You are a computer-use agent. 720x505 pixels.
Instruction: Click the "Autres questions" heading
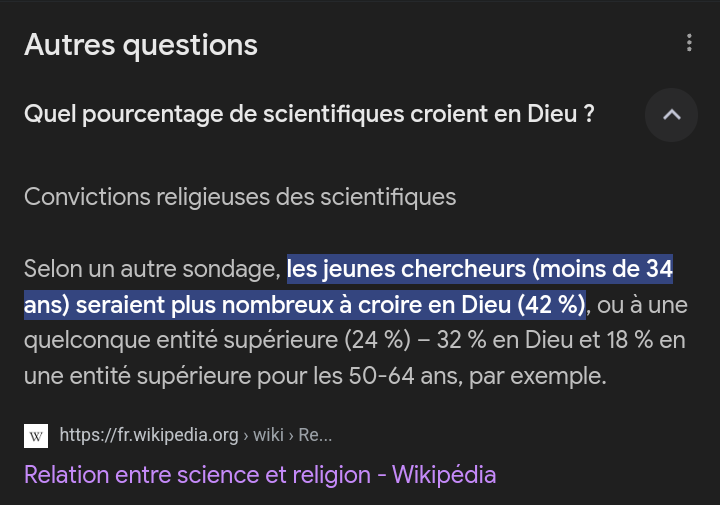[141, 45]
